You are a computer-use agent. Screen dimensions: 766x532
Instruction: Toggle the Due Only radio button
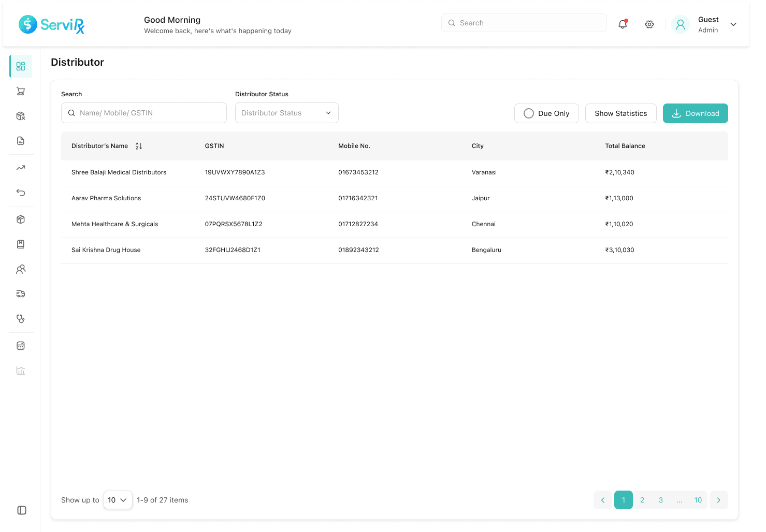(x=529, y=113)
